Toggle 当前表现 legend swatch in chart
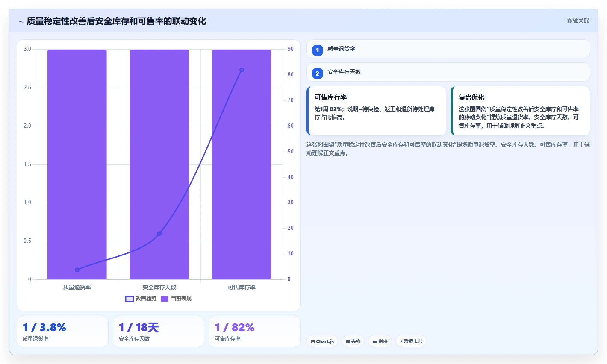 [x=165, y=299]
